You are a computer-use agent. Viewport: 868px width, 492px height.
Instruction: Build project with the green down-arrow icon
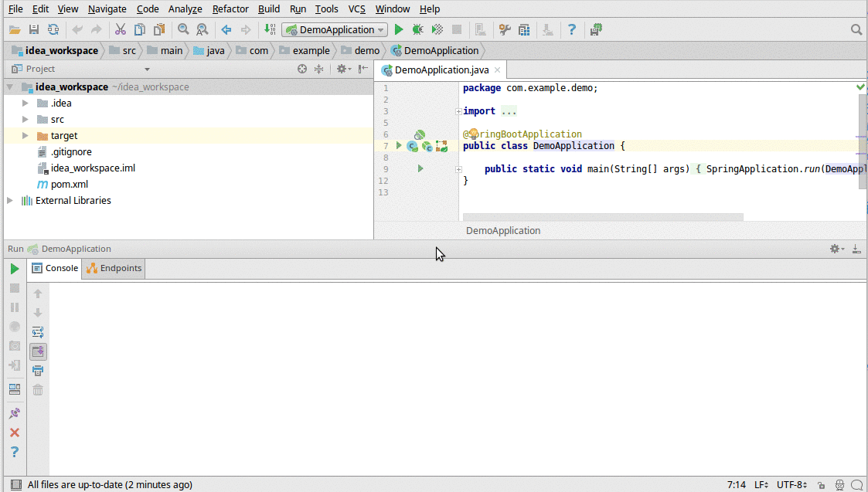pos(270,30)
